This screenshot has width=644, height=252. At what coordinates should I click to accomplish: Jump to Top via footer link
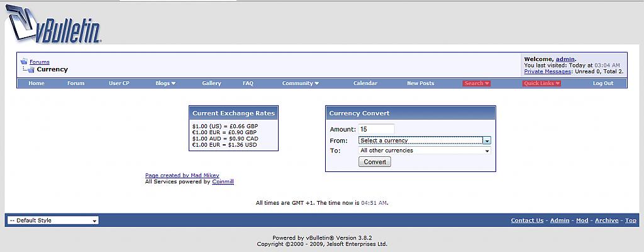[x=630, y=220]
